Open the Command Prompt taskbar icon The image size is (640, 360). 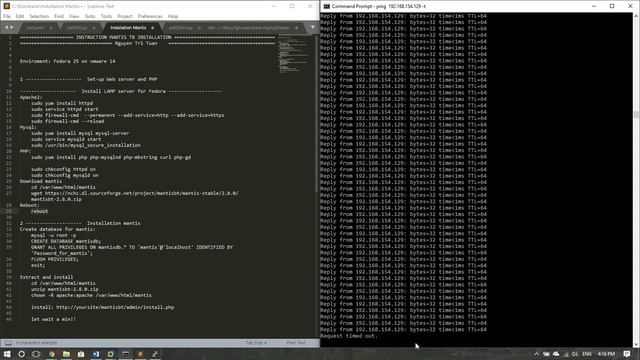click(x=125, y=354)
